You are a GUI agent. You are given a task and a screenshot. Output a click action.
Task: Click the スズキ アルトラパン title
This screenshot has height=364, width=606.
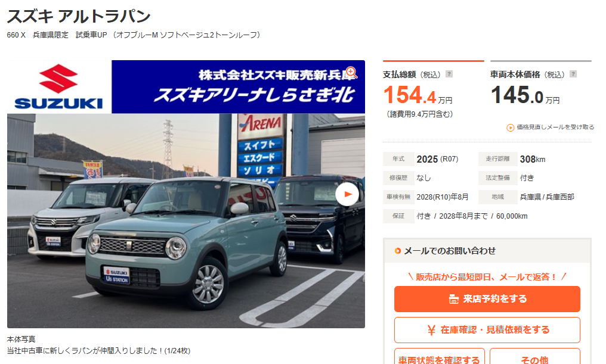tap(79, 16)
